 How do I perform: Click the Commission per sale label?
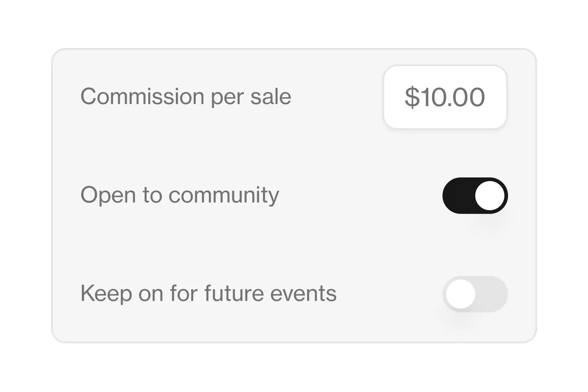click(x=185, y=97)
